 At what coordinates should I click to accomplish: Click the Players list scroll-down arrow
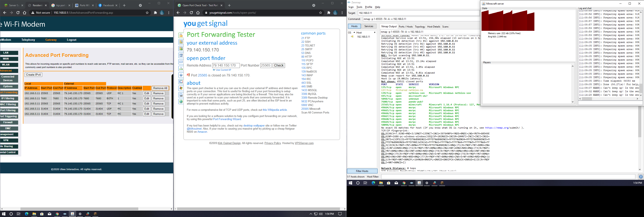(x=573, y=102)
